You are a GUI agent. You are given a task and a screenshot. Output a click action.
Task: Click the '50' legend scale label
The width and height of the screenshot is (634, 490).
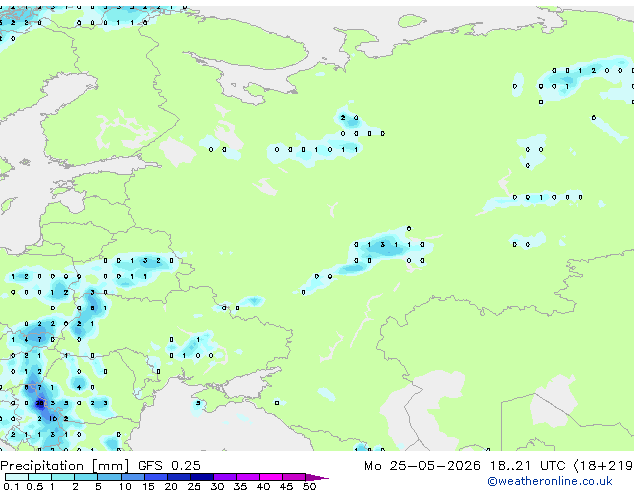point(310,486)
